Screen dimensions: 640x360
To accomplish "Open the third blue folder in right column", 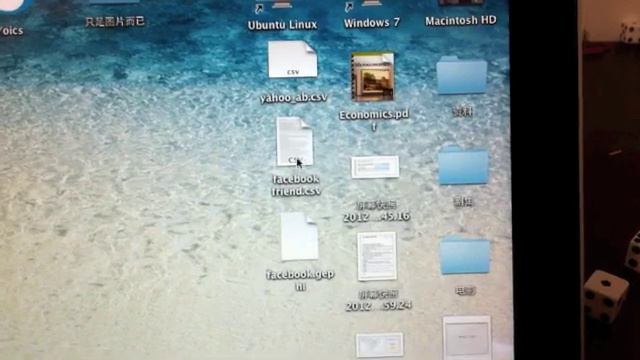I will tap(465, 254).
